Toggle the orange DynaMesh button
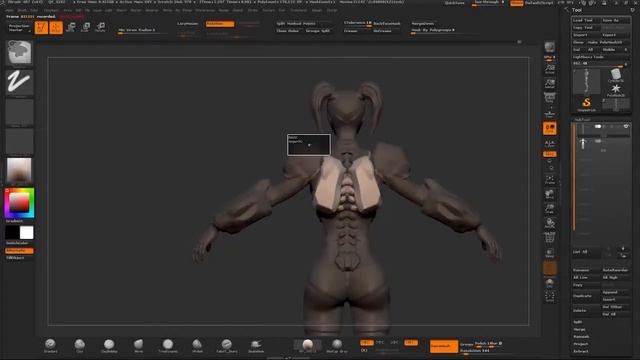Image resolution: width=640 pixels, height=360 pixels. (x=444, y=346)
